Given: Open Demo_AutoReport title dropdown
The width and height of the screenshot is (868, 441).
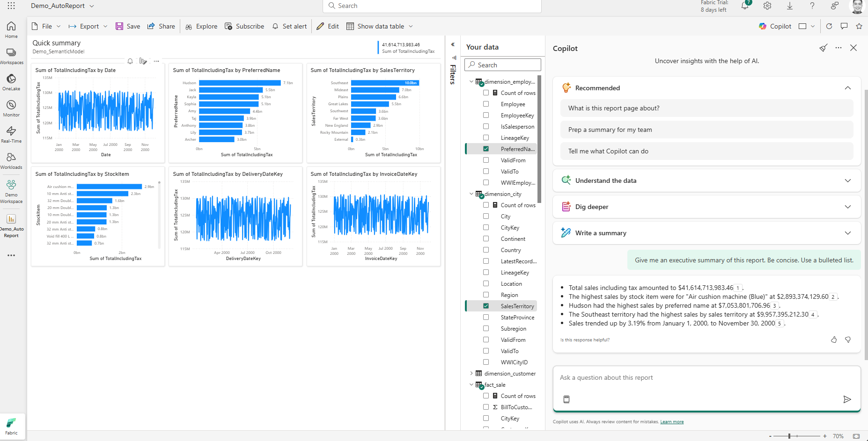Looking at the screenshot, I should click(x=92, y=6).
